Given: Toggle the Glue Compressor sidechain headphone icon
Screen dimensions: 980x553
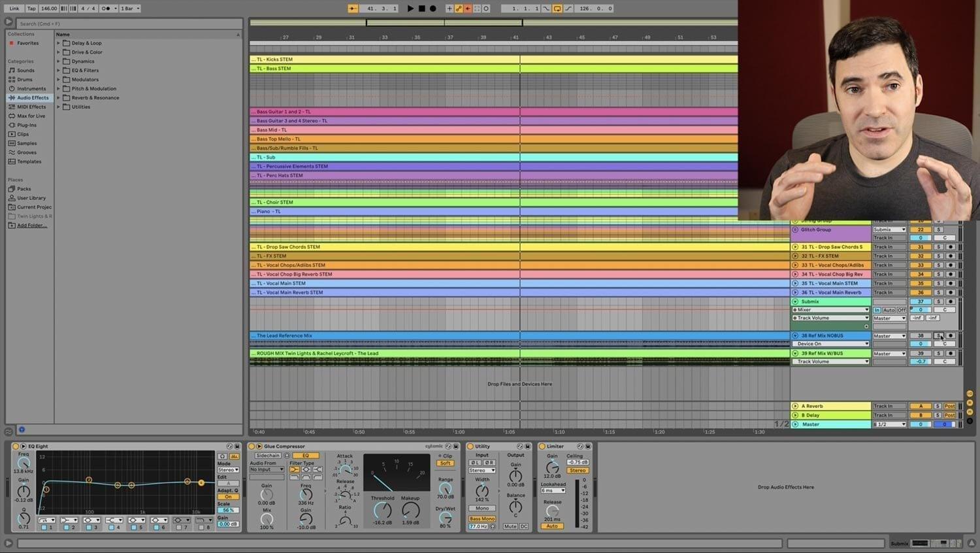Looking at the screenshot, I should (287, 456).
